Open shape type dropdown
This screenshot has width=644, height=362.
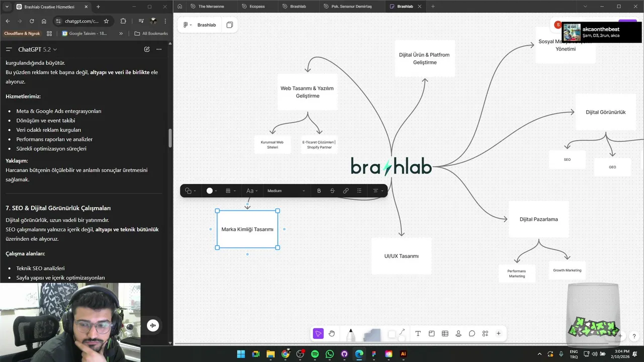point(190,191)
